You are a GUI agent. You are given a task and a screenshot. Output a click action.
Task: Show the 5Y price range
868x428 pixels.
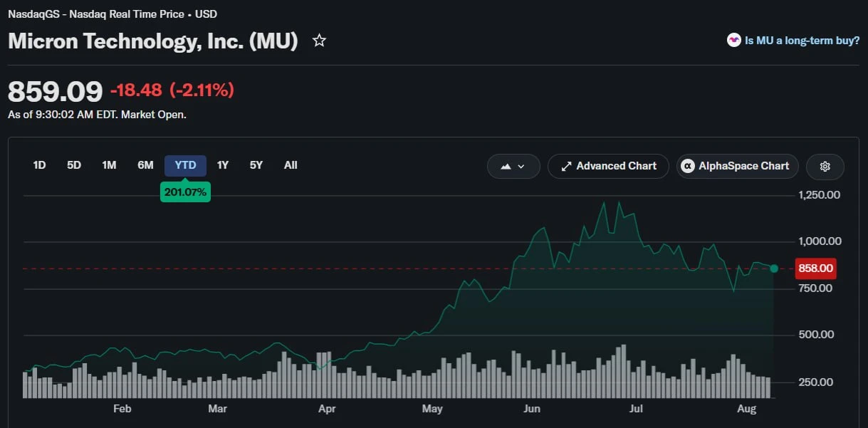pos(256,165)
